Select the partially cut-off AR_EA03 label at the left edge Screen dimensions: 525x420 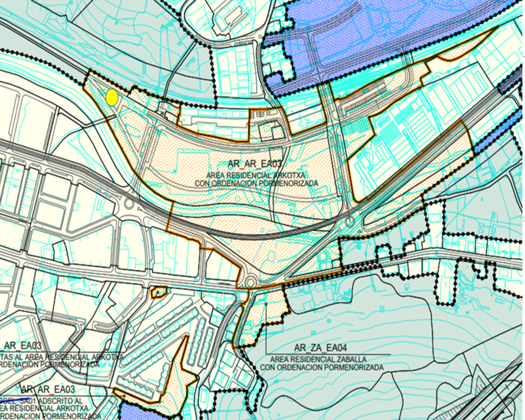pyautogui.click(x=22, y=345)
